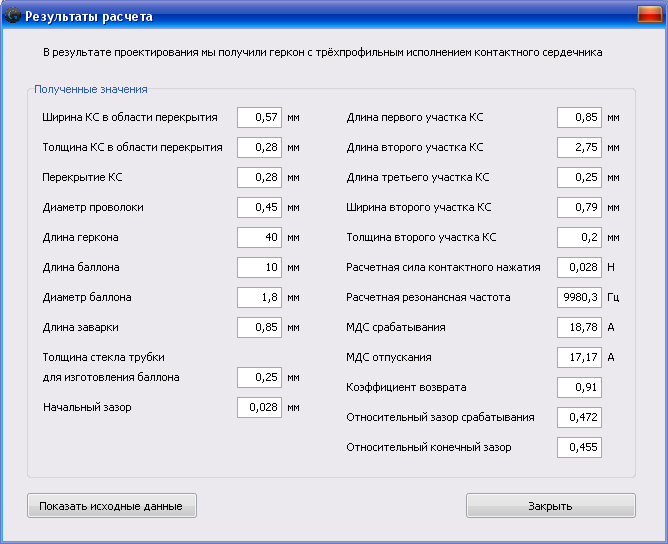
Task: Click the Длина третьего участка КС field
Action: click(579, 177)
